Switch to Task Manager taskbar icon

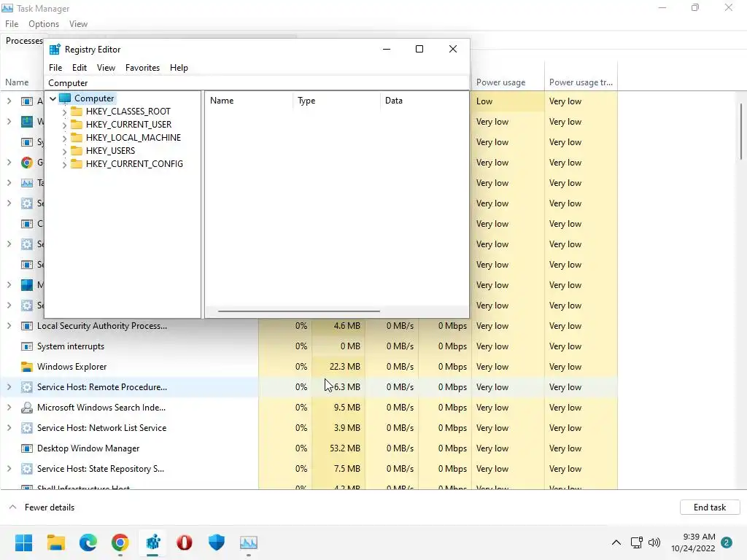(x=249, y=542)
